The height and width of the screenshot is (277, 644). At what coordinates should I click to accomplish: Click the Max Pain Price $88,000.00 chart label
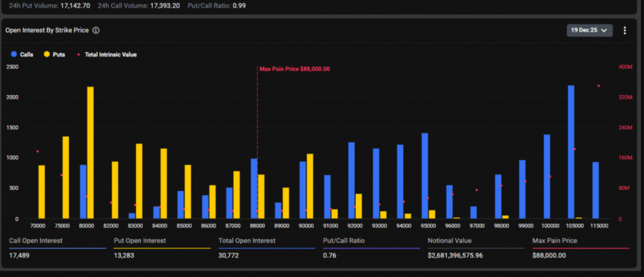point(294,69)
